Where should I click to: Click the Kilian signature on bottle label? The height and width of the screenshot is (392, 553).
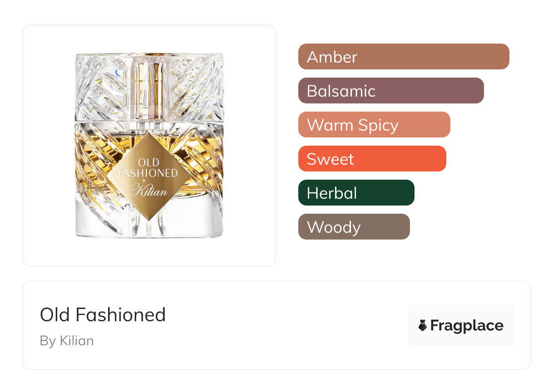148,190
